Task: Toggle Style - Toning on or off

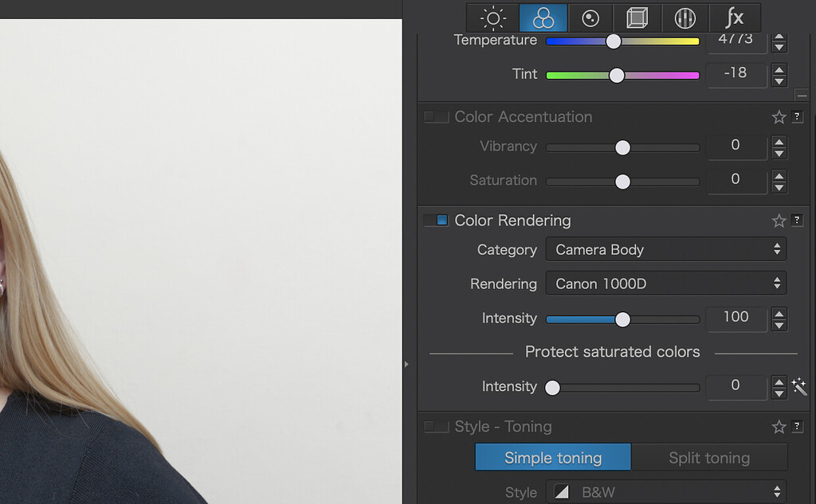Action: [x=436, y=427]
